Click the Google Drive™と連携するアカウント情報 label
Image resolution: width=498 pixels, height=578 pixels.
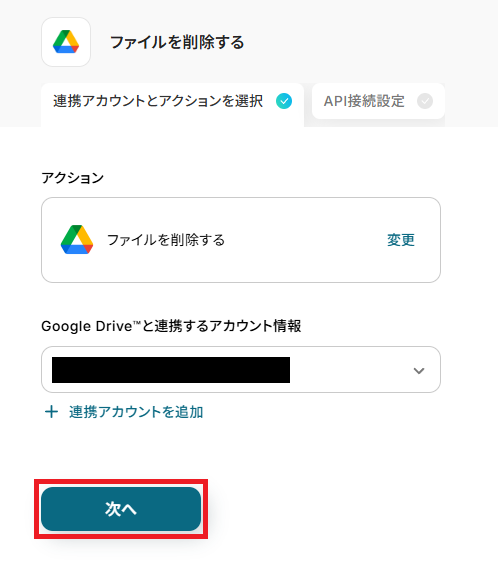171,326
